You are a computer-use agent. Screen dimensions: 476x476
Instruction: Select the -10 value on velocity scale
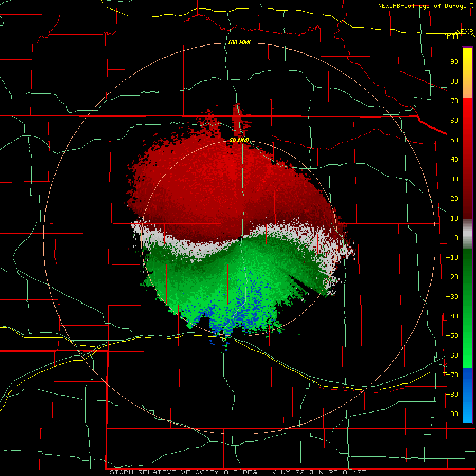click(452, 258)
